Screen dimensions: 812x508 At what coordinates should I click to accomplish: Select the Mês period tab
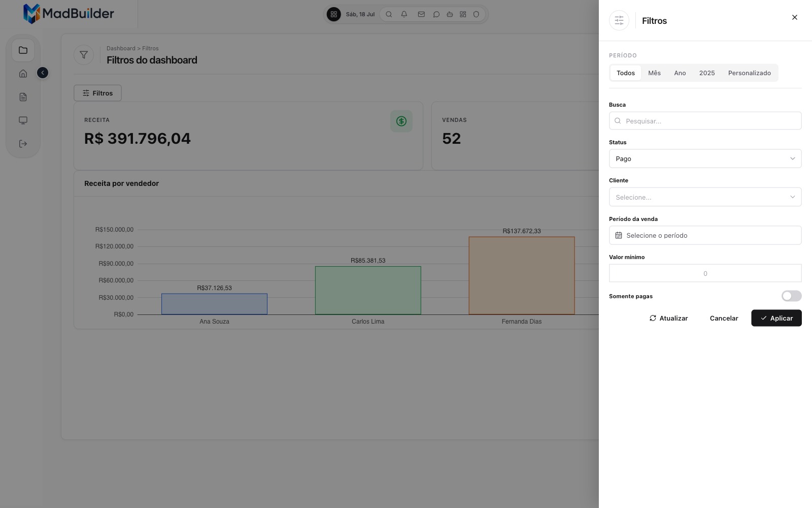[x=655, y=73]
